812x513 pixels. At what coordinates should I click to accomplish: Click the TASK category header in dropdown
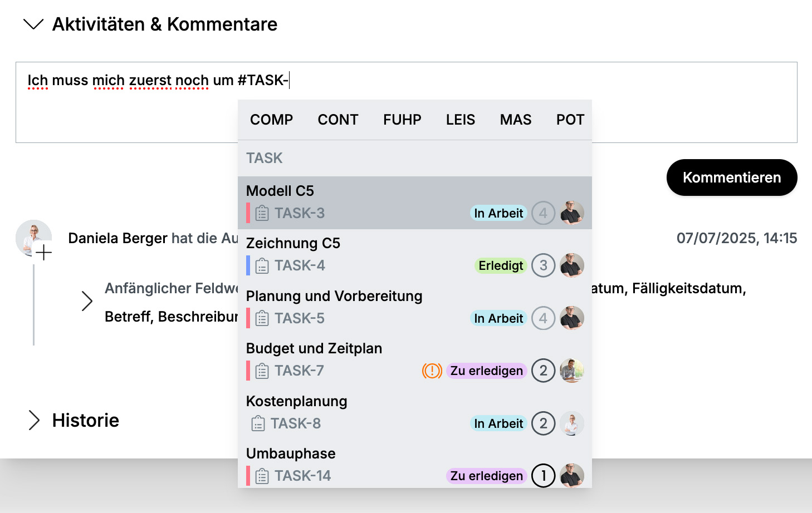[265, 158]
